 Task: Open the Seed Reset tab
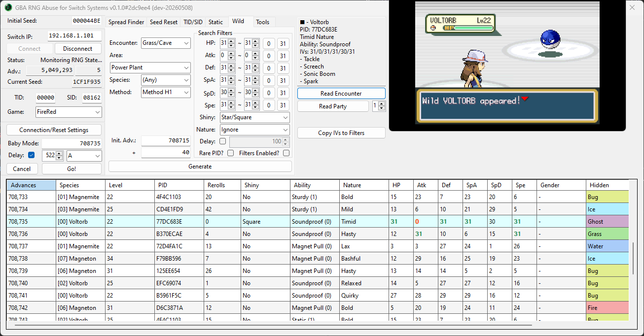[164, 22]
